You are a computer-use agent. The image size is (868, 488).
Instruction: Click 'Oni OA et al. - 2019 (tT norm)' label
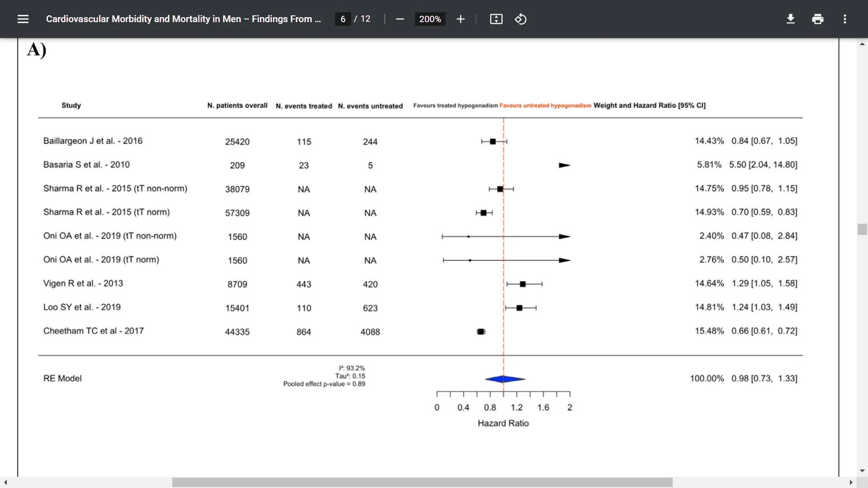[101, 259]
